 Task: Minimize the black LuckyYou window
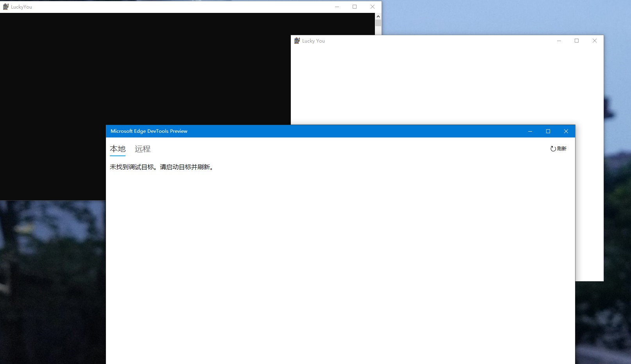point(337,7)
